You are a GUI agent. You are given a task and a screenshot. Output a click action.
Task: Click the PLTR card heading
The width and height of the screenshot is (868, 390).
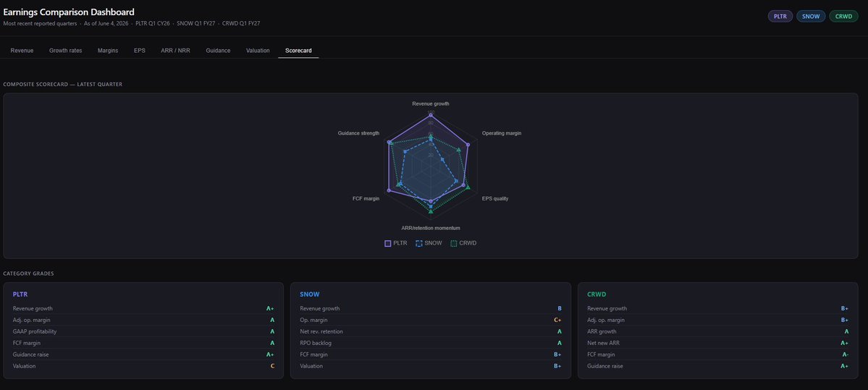[20, 294]
